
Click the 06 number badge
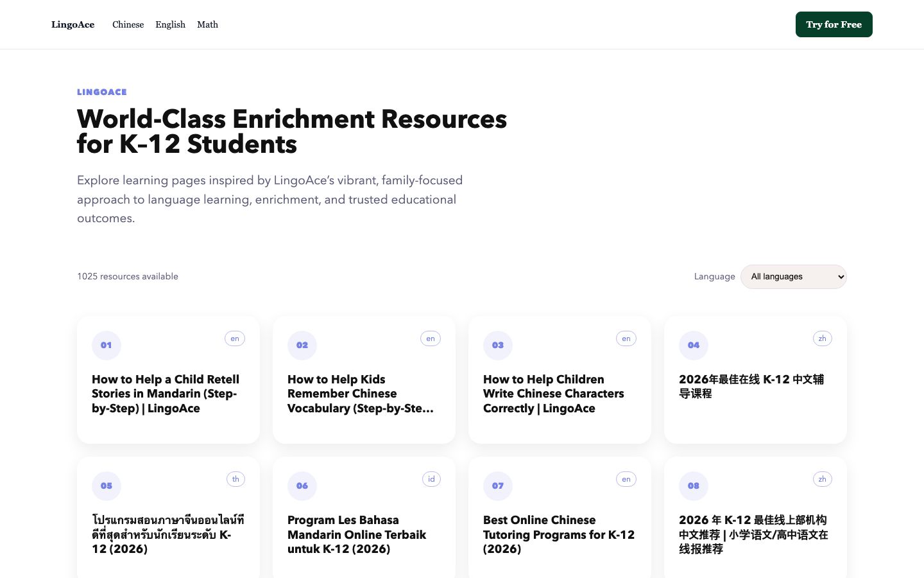coord(302,486)
